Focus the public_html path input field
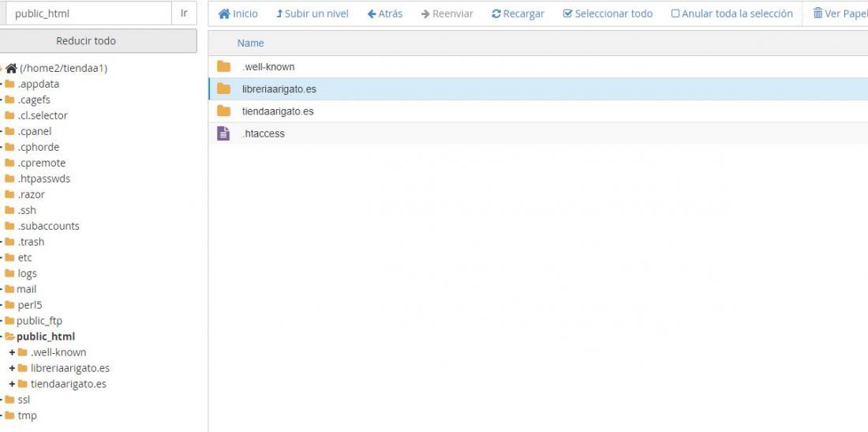Image resolution: width=868 pixels, height=432 pixels. [x=88, y=13]
